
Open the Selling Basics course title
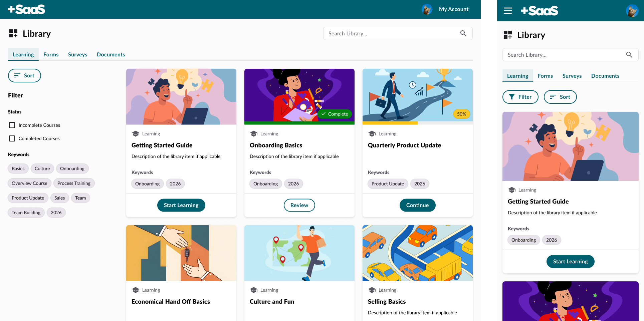point(387,302)
